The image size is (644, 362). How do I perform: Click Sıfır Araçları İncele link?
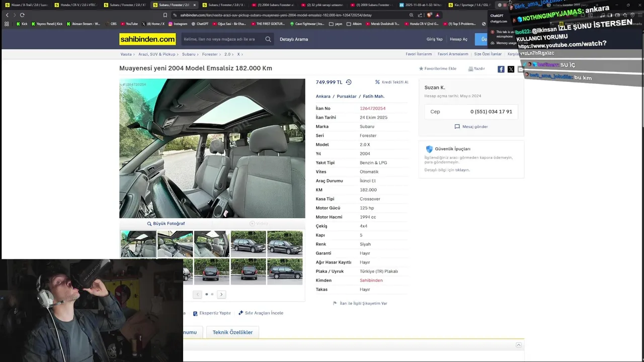(x=261, y=313)
